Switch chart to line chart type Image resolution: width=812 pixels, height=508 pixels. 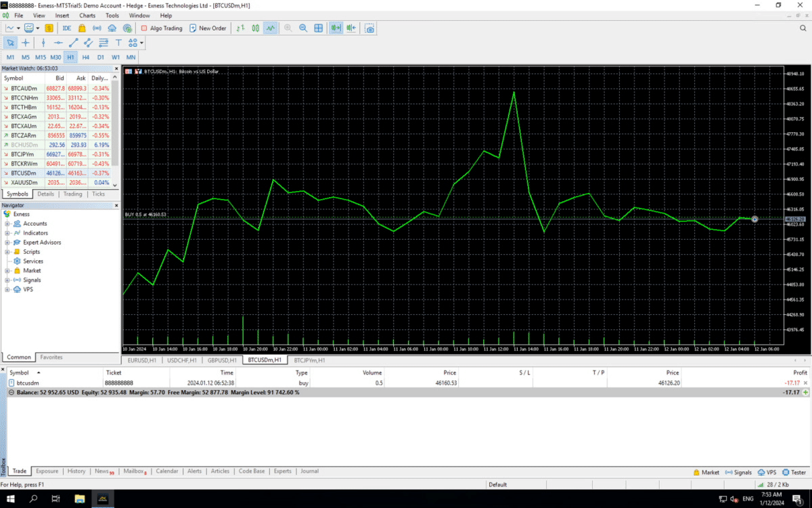(270, 28)
